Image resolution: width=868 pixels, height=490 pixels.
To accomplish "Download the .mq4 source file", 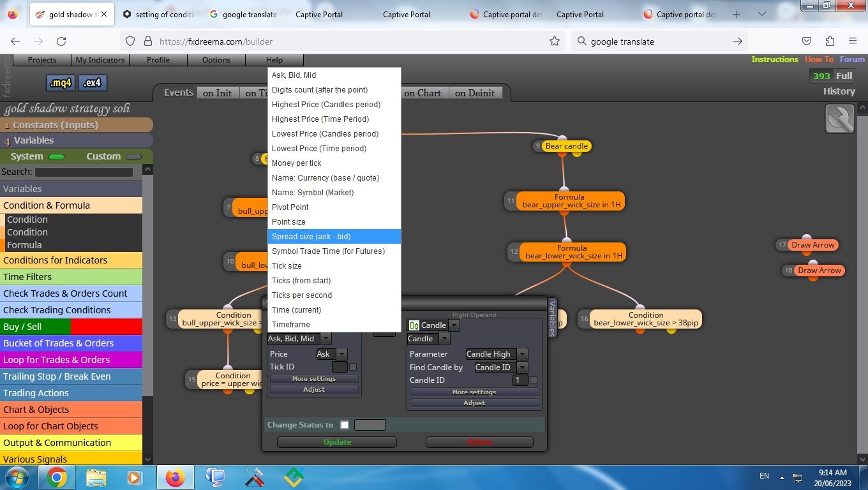I will coord(61,83).
